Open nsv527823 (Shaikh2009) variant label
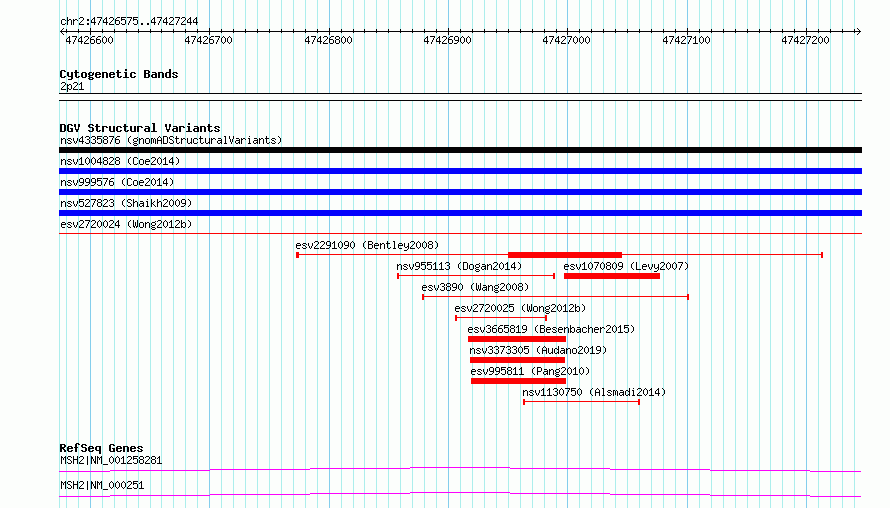The height and width of the screenshot is (508, 890). (126, 203)
